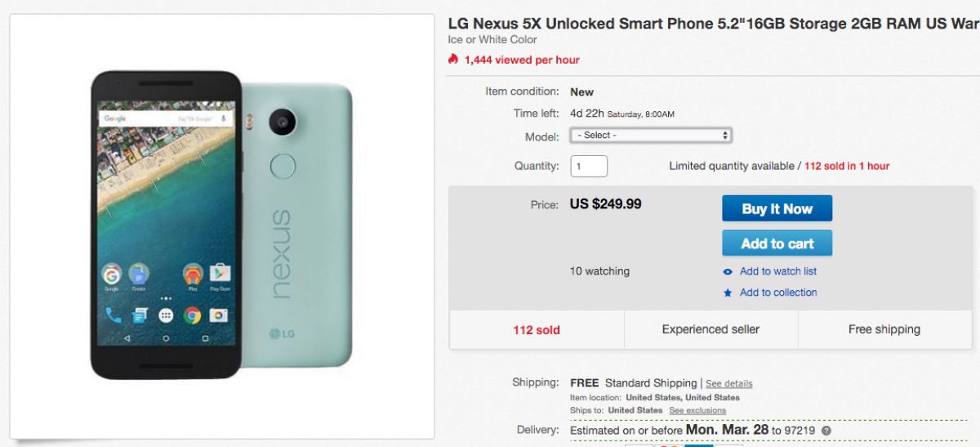Click the Add to watch list link
Viewport: 980px width, 447px height.
(778, 271)
